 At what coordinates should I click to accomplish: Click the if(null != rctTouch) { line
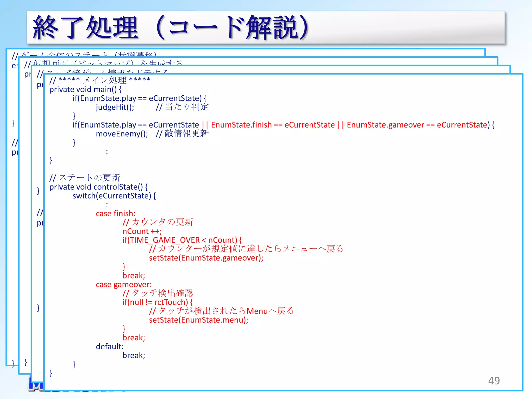158,302
